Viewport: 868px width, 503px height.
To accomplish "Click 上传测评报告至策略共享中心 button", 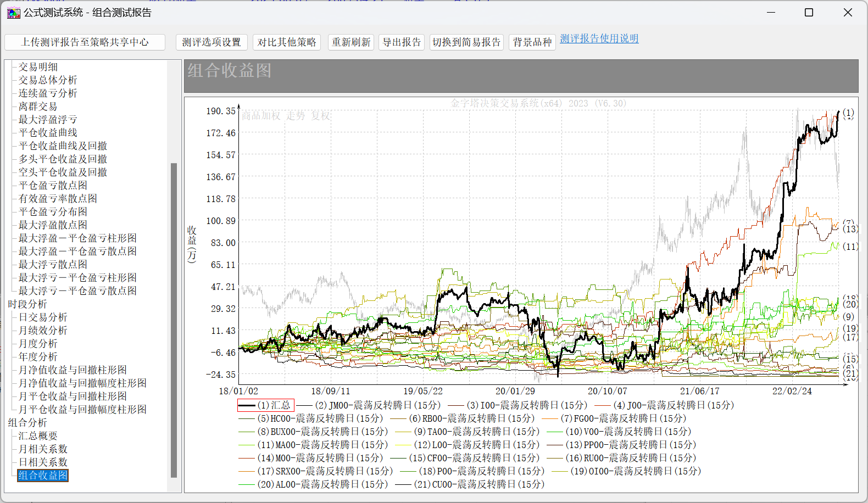I will 85,42.
